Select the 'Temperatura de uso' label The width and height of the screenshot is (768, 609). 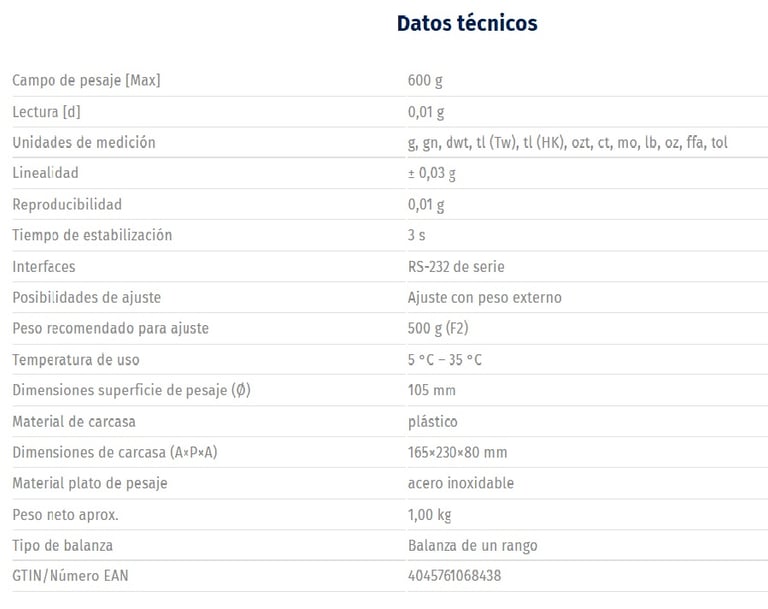click(76, 359)
